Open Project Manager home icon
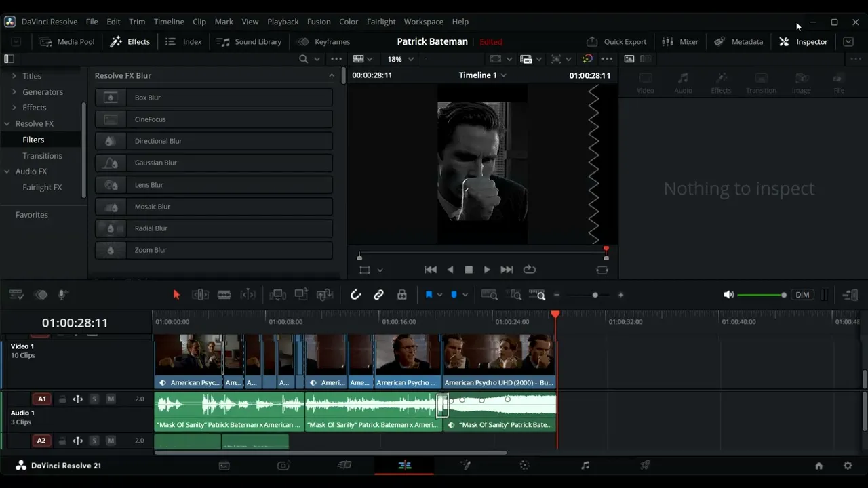This screenshot has width=868, height=488. pos(818,466)
